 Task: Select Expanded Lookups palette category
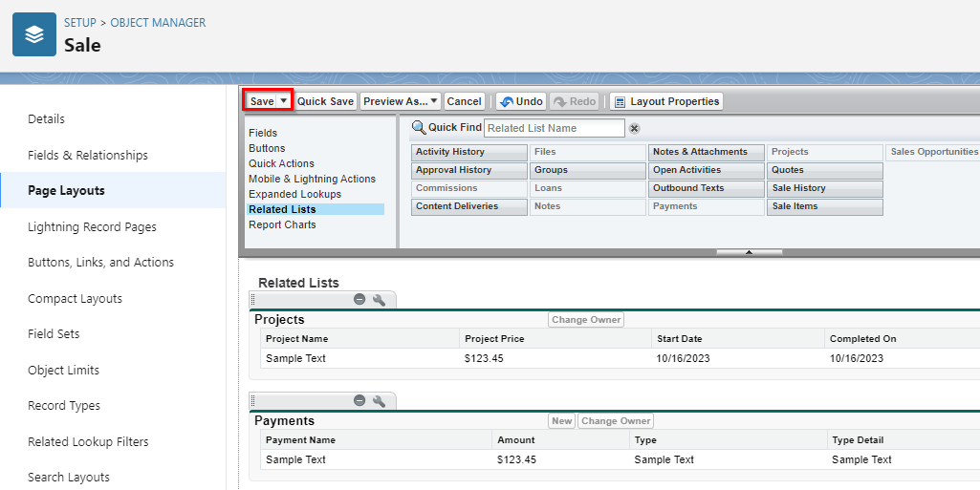[295, 194]
